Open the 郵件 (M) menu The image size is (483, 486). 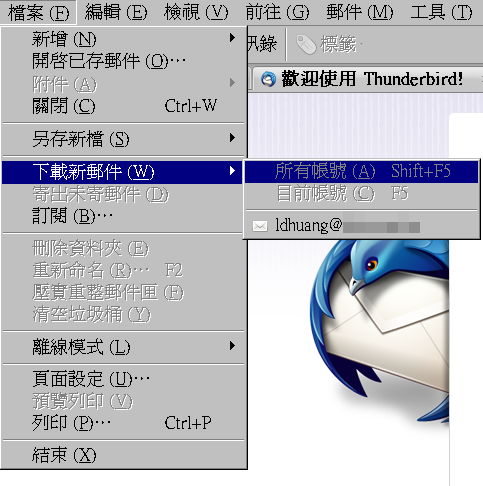pos(360,13)
